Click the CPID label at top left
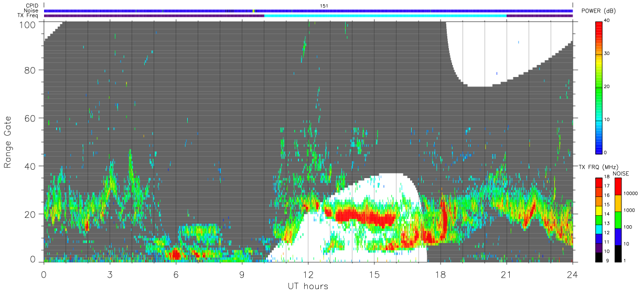This screenshot has width=644, height=297. 31,6
